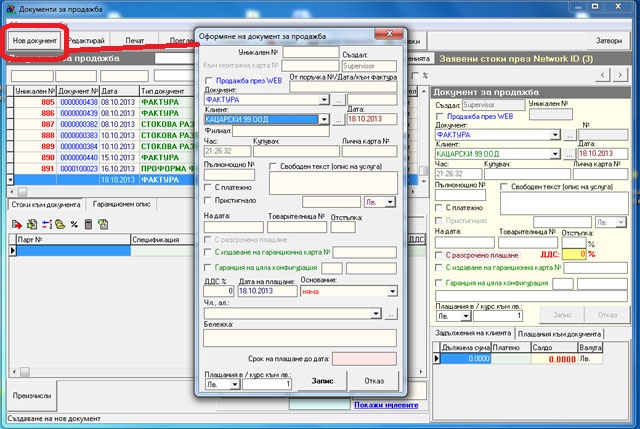This screenshot has width=640, height=429.
Task: Click the export document icon with red arrow
Action: [17, 224]
